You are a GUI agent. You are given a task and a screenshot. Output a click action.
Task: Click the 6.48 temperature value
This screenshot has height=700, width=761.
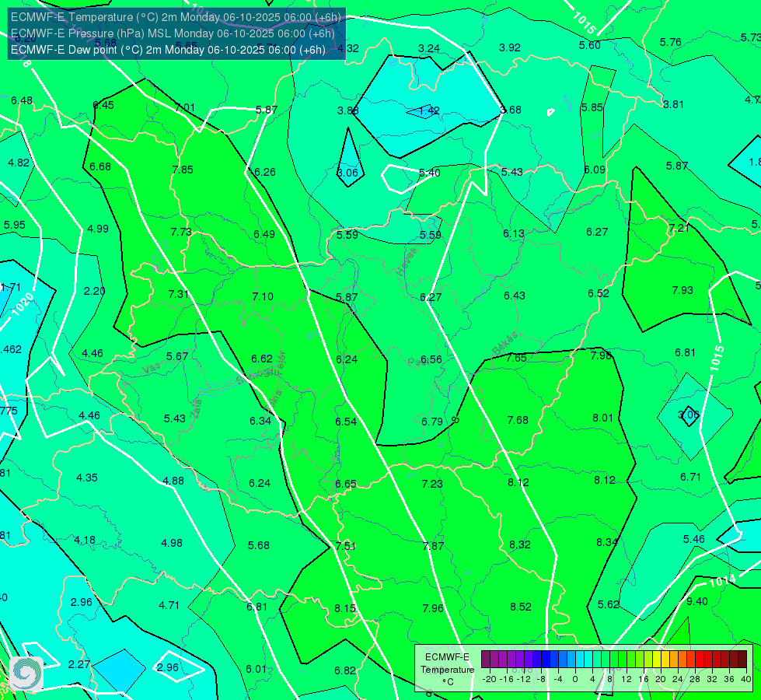(x=22, y=100)
